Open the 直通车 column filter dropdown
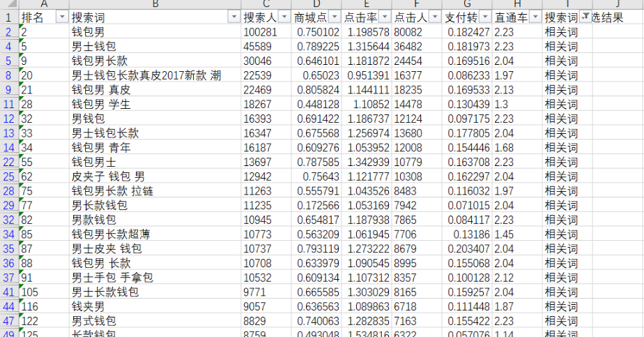The height and width of the screenshot is (337, 644). point(535,17)
